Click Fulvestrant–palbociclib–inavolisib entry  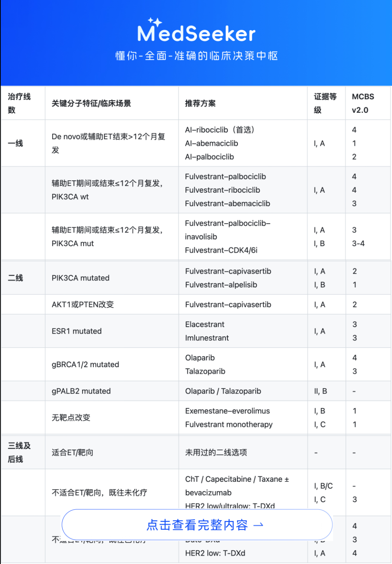228,230
